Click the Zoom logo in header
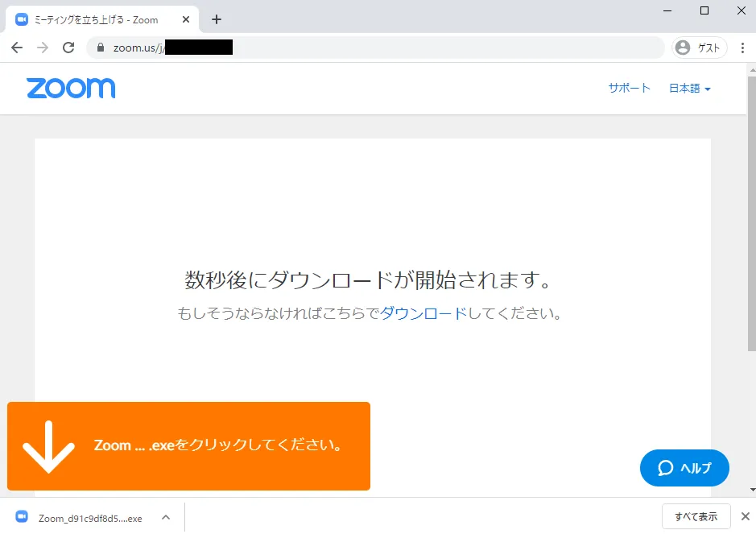The image size is (756, 534). click(x=71, y=88)
